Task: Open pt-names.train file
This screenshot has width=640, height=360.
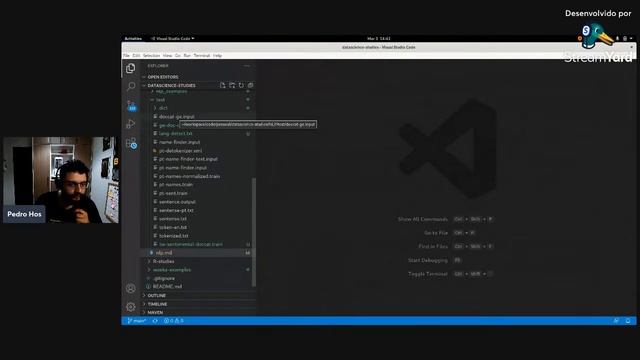Action: coord(196,184)
